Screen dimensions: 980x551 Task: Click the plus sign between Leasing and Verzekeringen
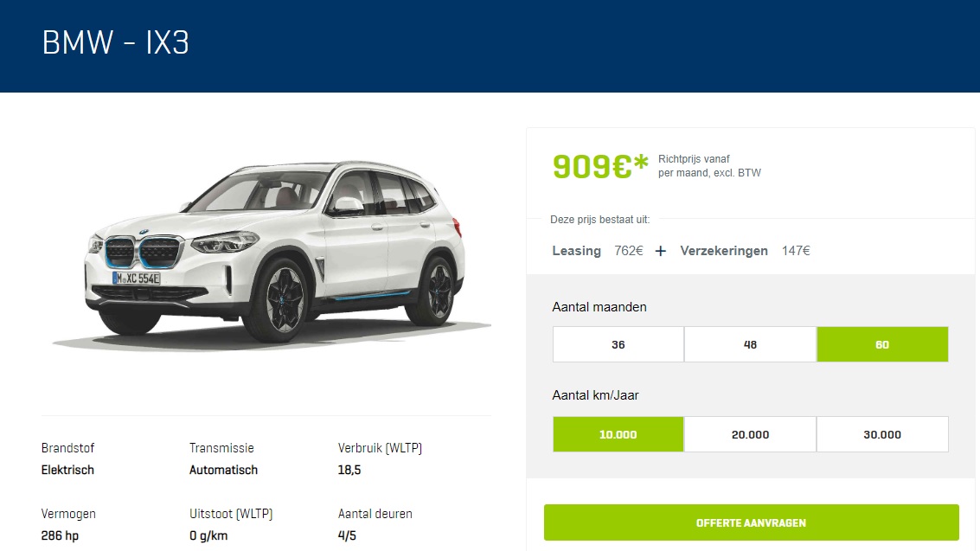[x=661, y=251]
